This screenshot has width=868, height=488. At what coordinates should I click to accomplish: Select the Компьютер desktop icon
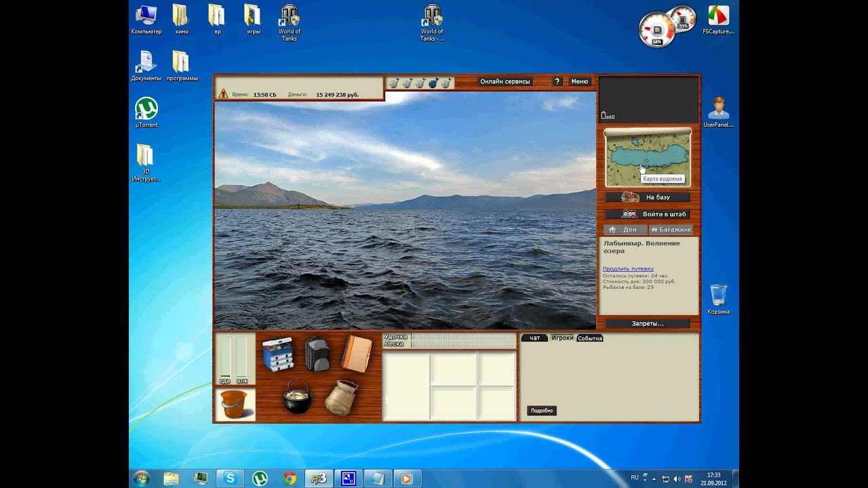coord(146,20)
